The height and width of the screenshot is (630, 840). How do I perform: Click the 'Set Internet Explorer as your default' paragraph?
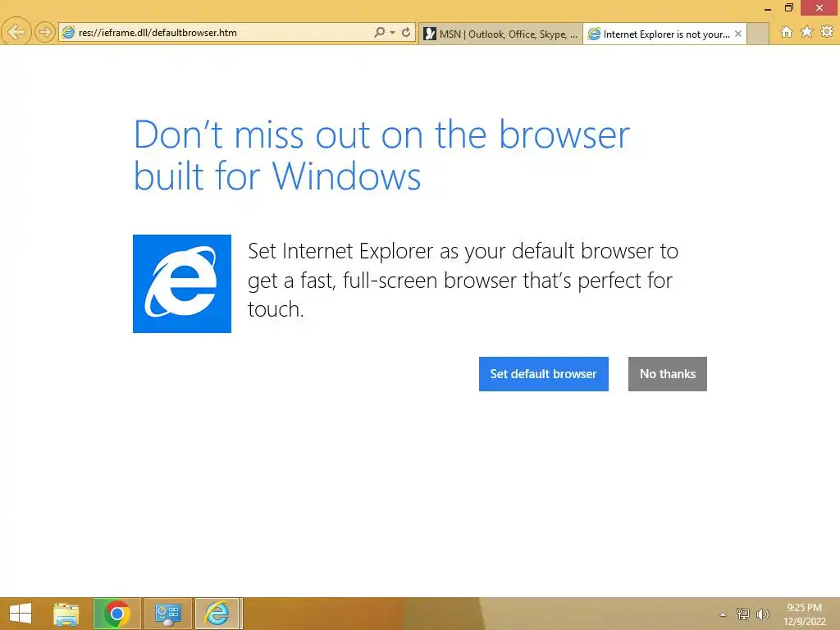point(463,281)
